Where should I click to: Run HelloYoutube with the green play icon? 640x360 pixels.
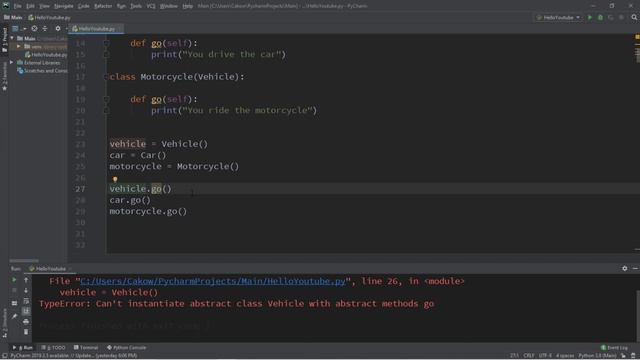(590, 18)
